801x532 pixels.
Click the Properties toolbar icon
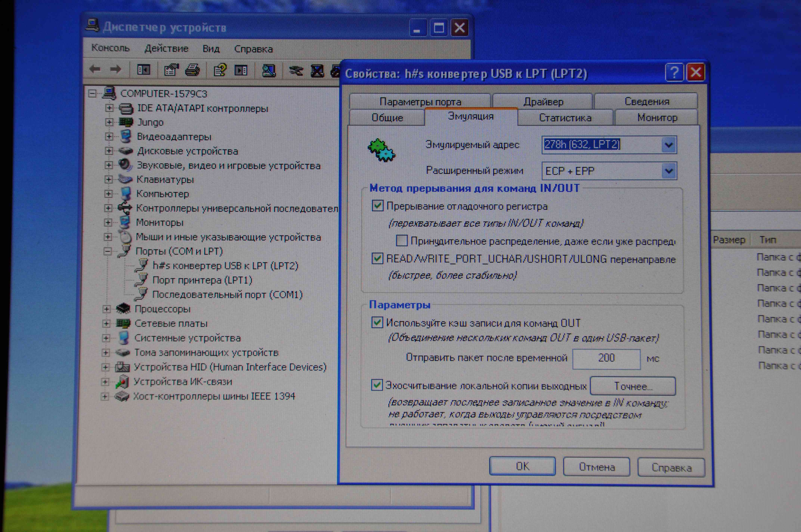171,70
